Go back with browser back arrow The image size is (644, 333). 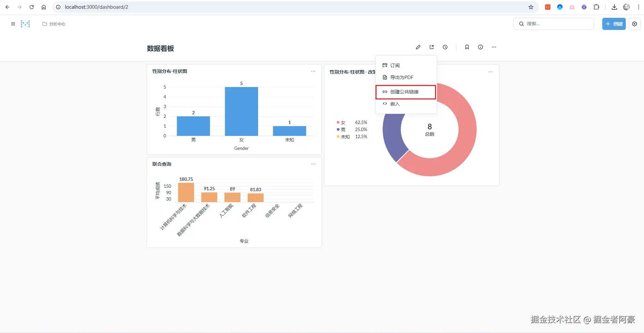pos(7,7)
